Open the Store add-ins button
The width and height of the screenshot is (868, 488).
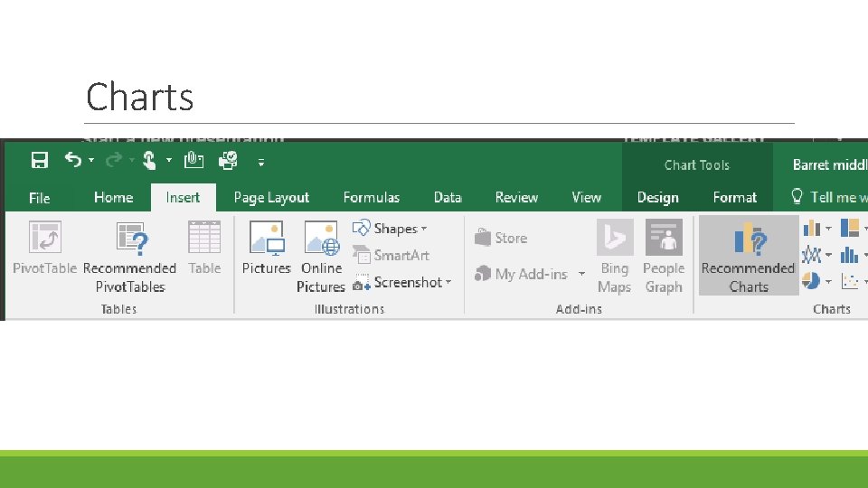coord(501,238)
